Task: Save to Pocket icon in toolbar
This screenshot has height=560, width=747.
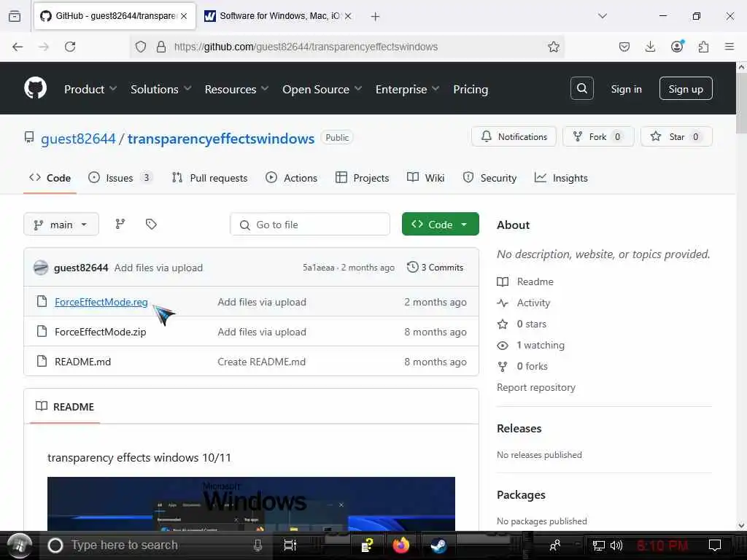Action: [624, 47]
